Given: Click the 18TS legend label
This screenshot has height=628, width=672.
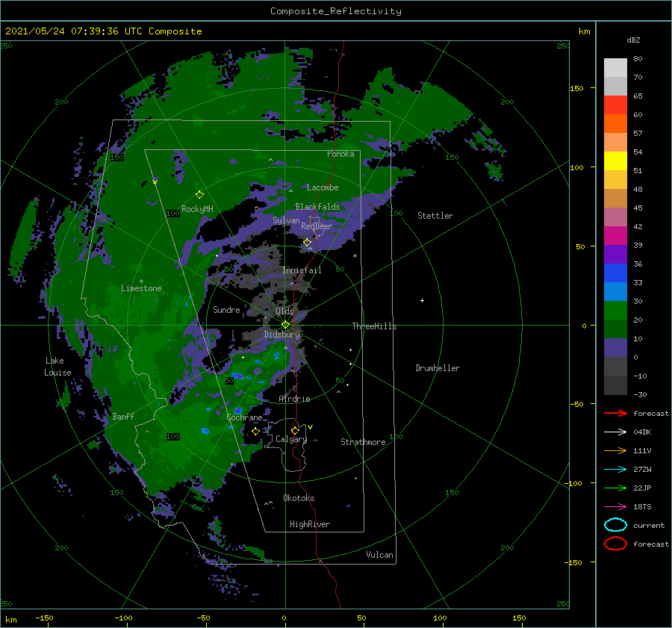Looking at the screenshot, I should point(642,507).
